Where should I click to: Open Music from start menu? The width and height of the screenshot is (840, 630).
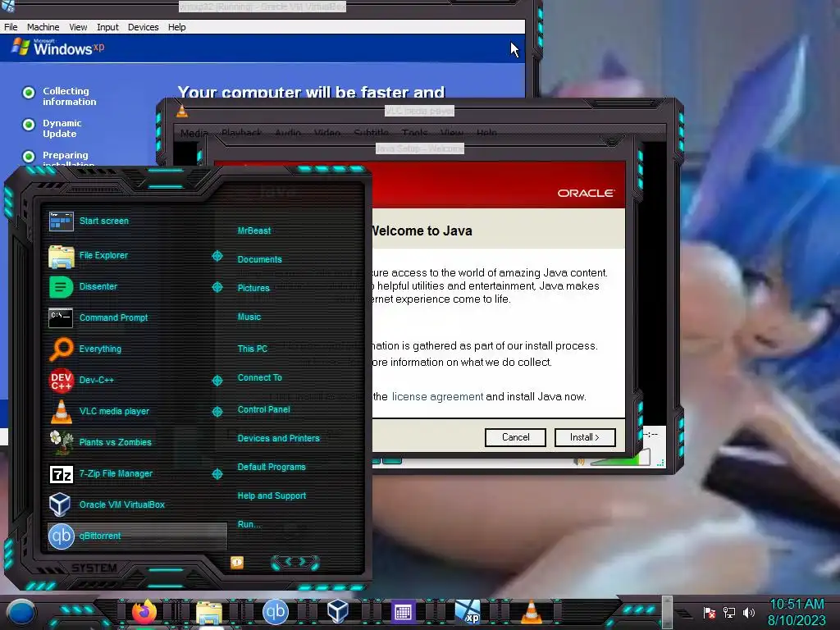(x=249, y=317)
